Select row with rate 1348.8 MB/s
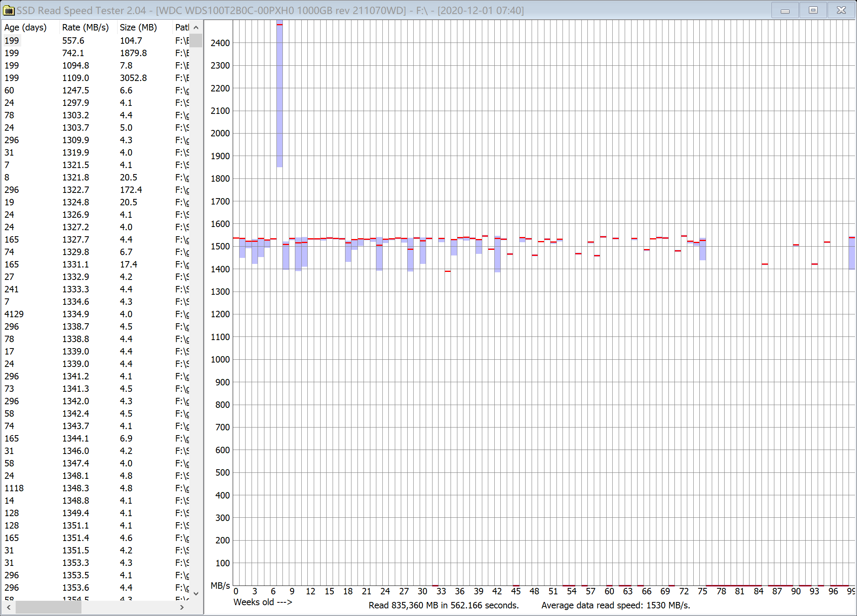The image size is (857, 616). (x=96, y=500)
